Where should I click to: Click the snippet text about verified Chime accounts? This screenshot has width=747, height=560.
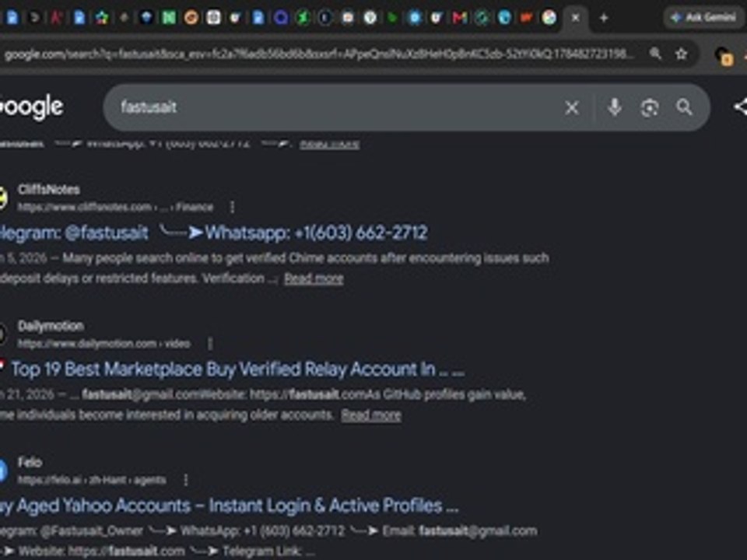click(275, 268)
